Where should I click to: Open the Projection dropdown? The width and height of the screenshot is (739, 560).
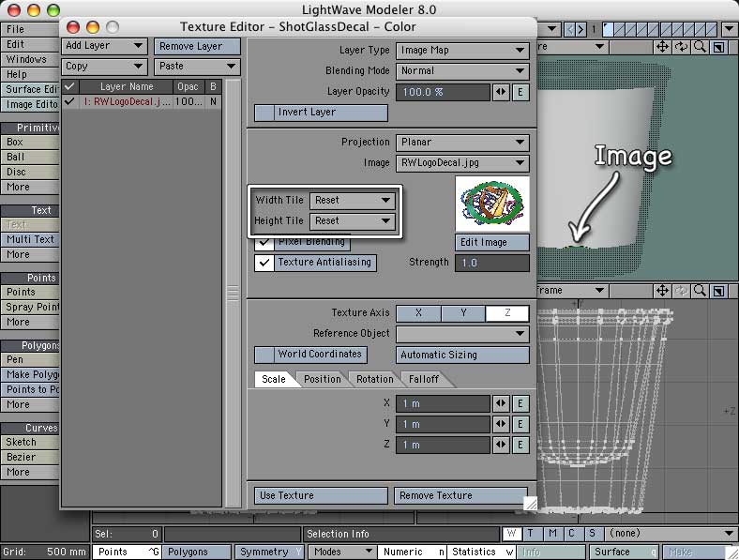pyautogui.click(x=462, y=143)
